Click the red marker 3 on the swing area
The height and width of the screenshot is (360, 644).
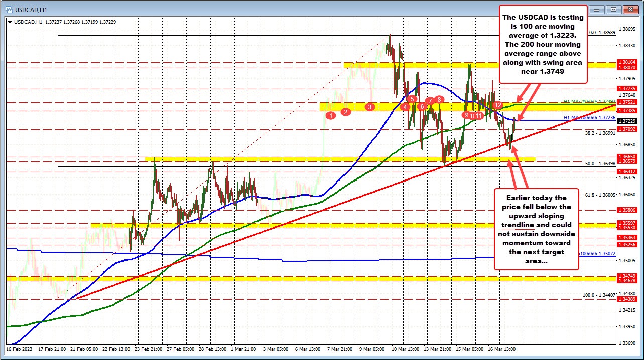tap(370, 107)
